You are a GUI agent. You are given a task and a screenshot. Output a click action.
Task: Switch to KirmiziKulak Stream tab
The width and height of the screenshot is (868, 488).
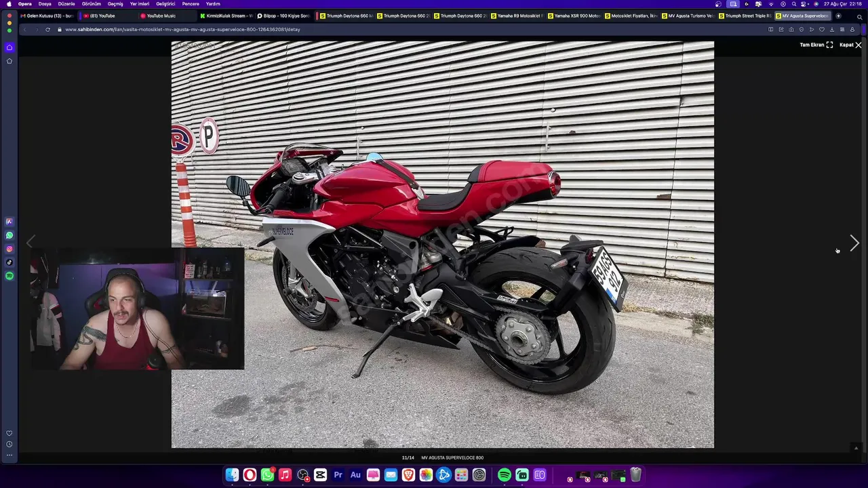226,16
